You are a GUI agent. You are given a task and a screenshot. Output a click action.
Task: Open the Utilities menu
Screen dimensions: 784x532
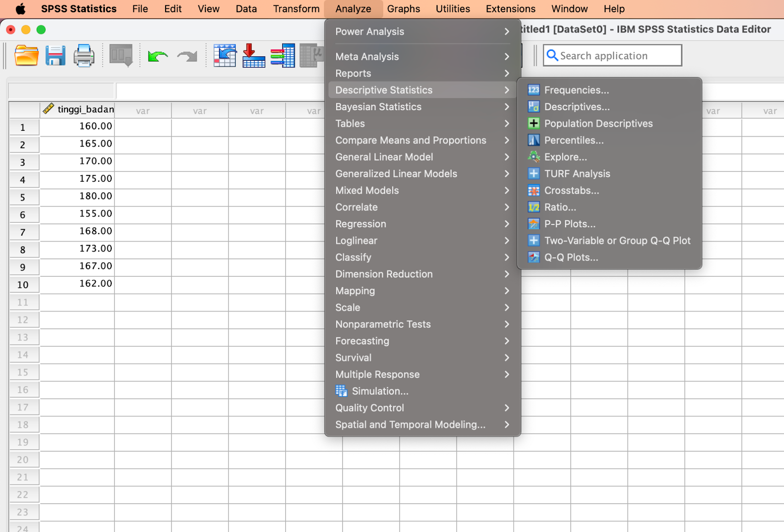pyautogui.click(x=453, y=9)
